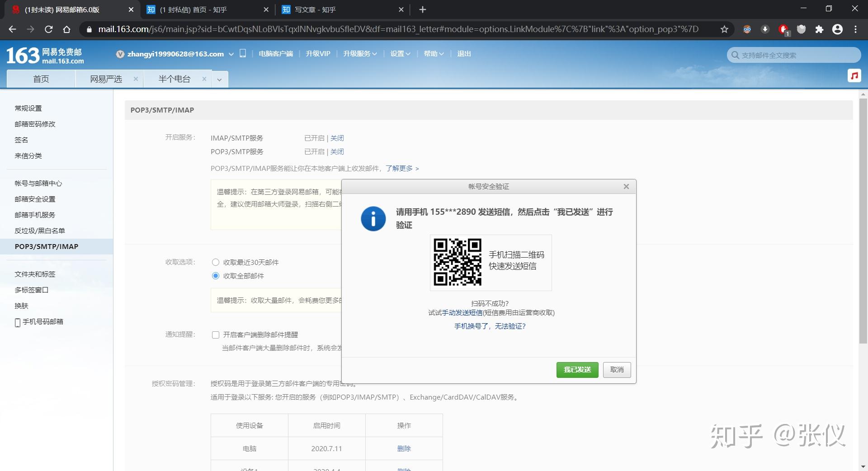The height and width of the screenshot is (471, 868).
Task: Click the search magnifier in the mail search bar
Action: pos(735,55)
